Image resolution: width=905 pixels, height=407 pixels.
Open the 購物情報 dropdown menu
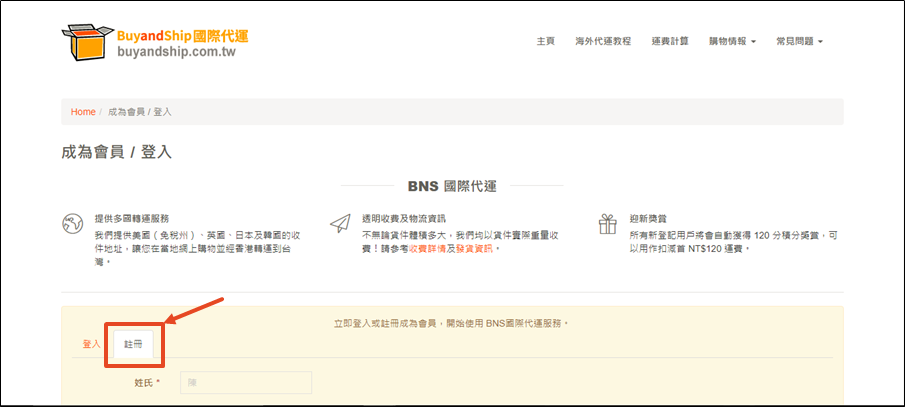[732, 41]
